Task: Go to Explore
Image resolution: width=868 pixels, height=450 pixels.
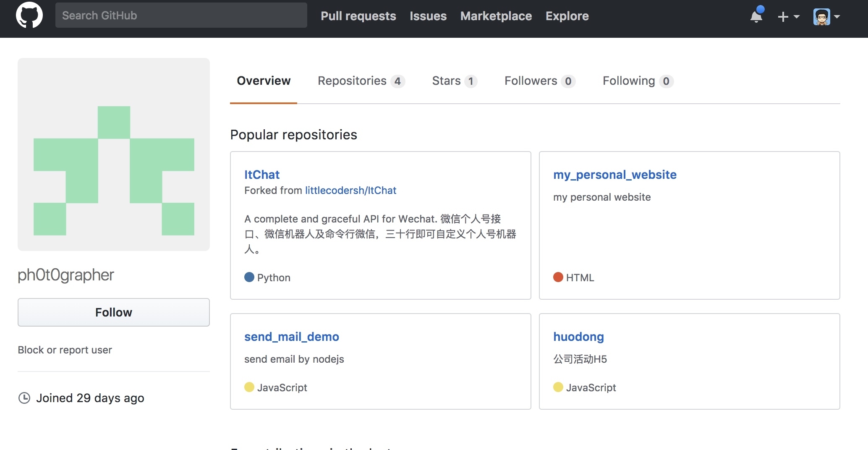Action: click(x=567, y=16)
